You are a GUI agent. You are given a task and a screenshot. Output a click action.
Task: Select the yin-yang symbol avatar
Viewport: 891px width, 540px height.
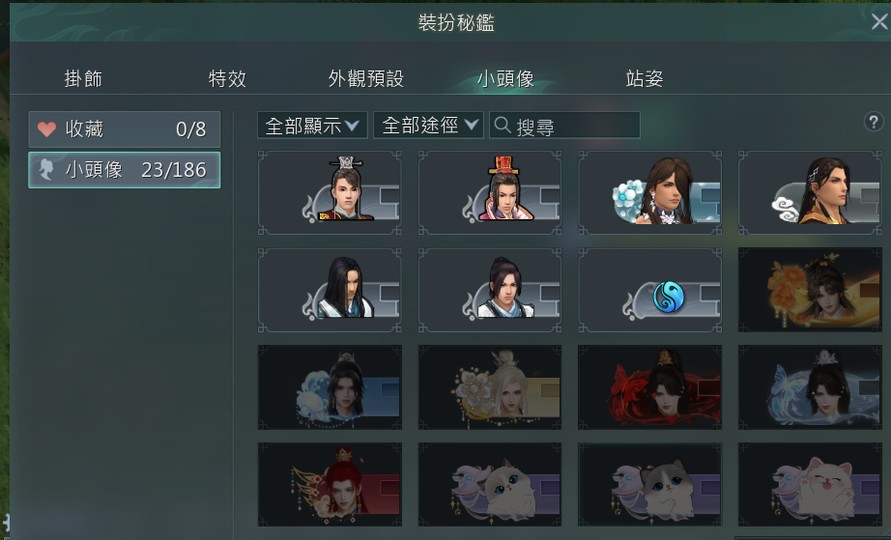pos(650,290)
